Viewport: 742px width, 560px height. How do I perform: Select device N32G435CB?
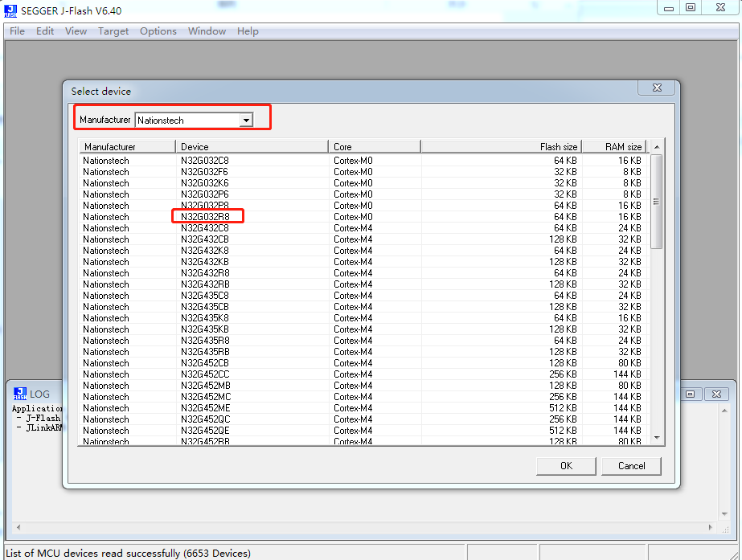364,307
